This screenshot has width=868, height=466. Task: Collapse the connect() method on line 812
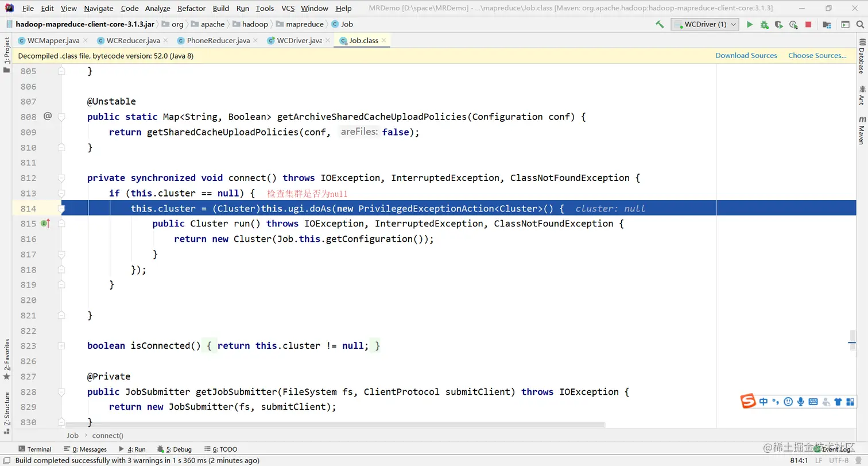[61, 178]
